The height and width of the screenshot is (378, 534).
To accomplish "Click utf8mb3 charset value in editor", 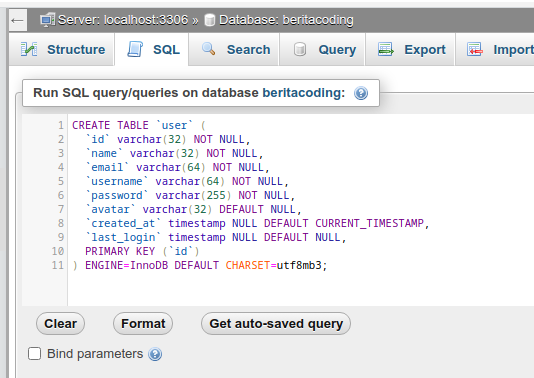I will (299, 265).
